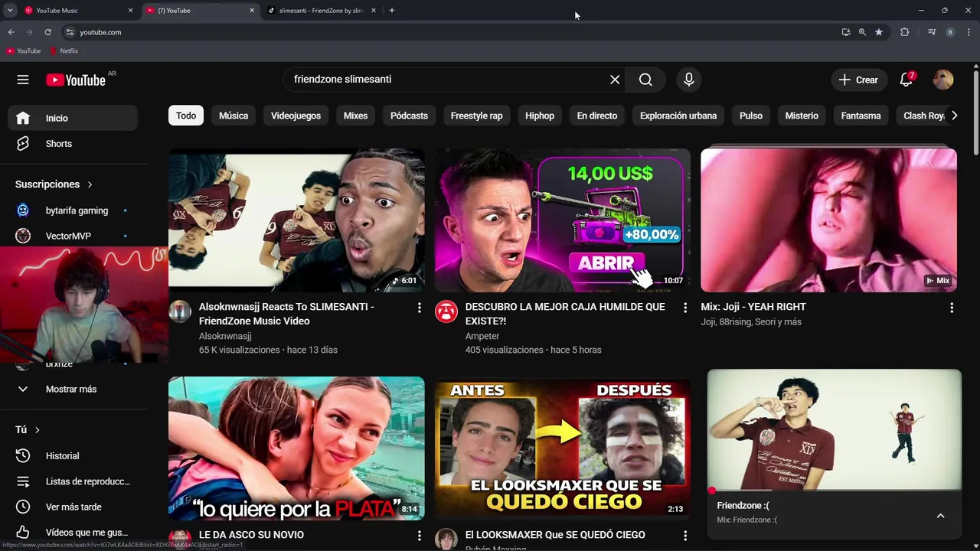
Task: Select the Misterio filter chip
Action: [x=802, y=116]
